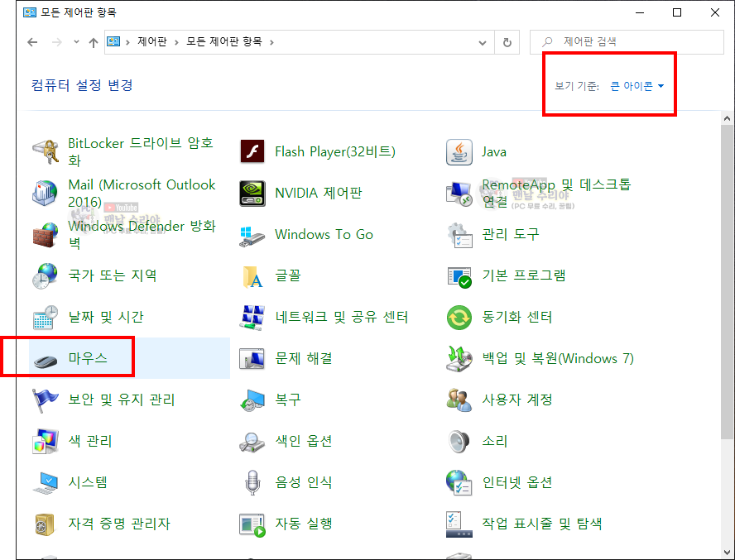This screenshot has width=735, height=560.
Task: Expand chevron before 제어판 in address bar
Action: (x=127, y=42)
